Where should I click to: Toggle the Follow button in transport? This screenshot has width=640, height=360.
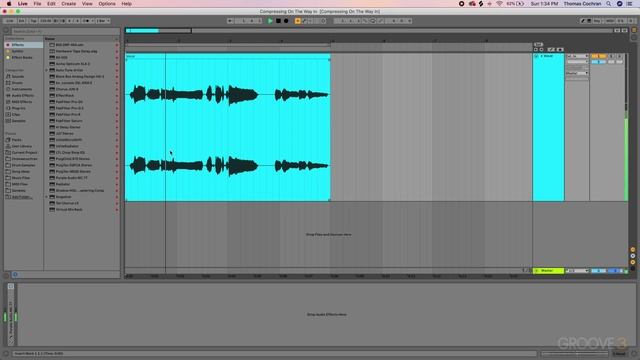click(231, 21)
